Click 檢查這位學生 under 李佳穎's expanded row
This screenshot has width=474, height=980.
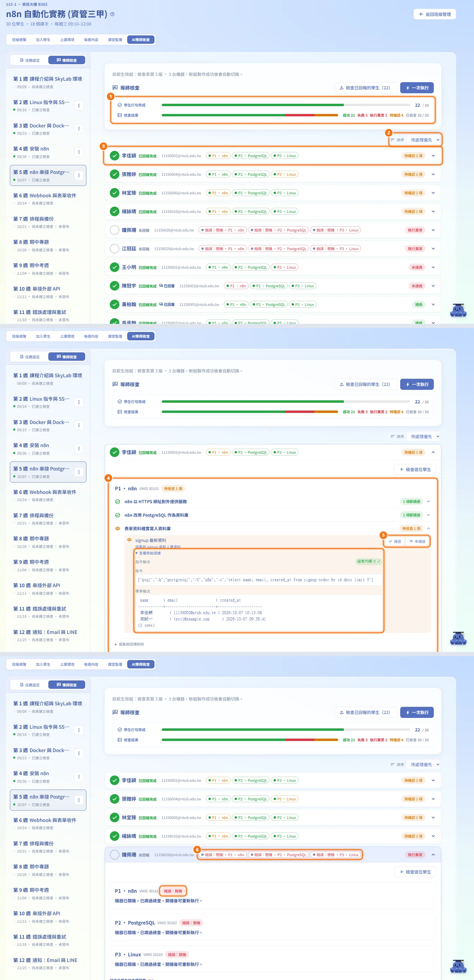pos(415,469)
